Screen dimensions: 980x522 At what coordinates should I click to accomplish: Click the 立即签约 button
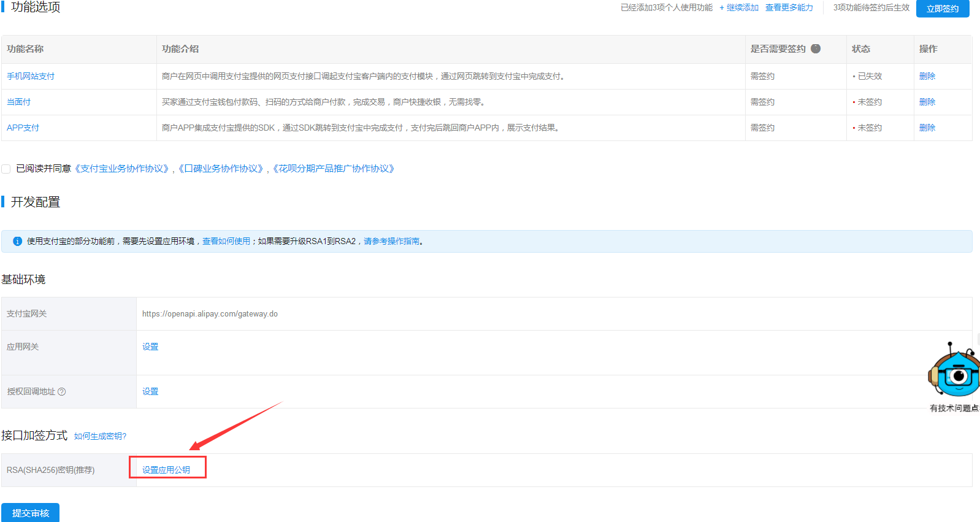pyautogui.click(x=943, y=9)
